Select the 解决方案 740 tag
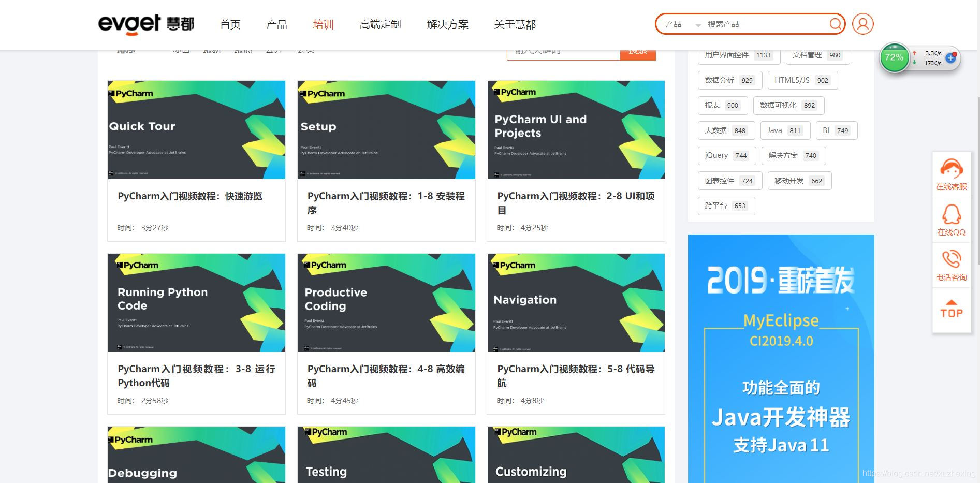This screenshot has width=980, height=483. click(x=793, y=155)
